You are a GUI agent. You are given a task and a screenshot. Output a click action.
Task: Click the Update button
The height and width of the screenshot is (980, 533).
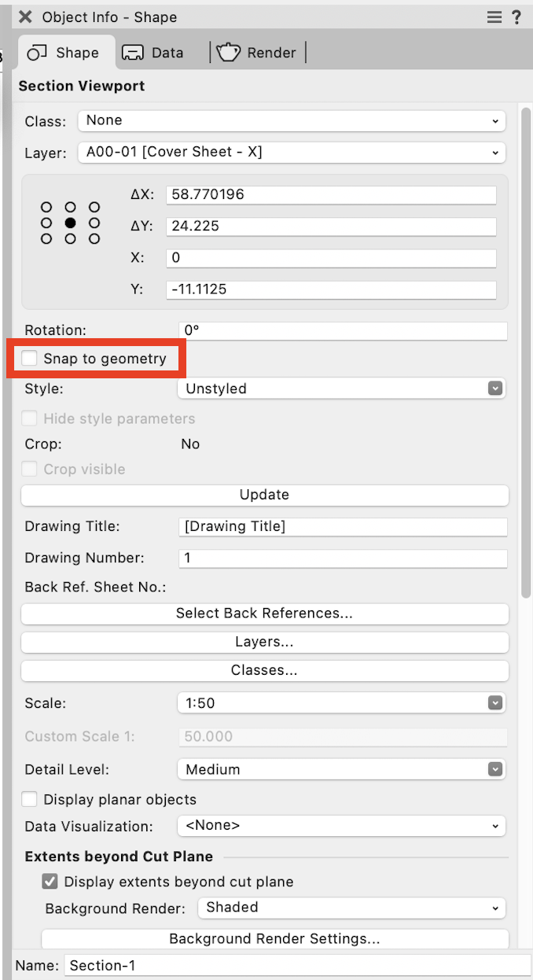(x=264, y=495)
